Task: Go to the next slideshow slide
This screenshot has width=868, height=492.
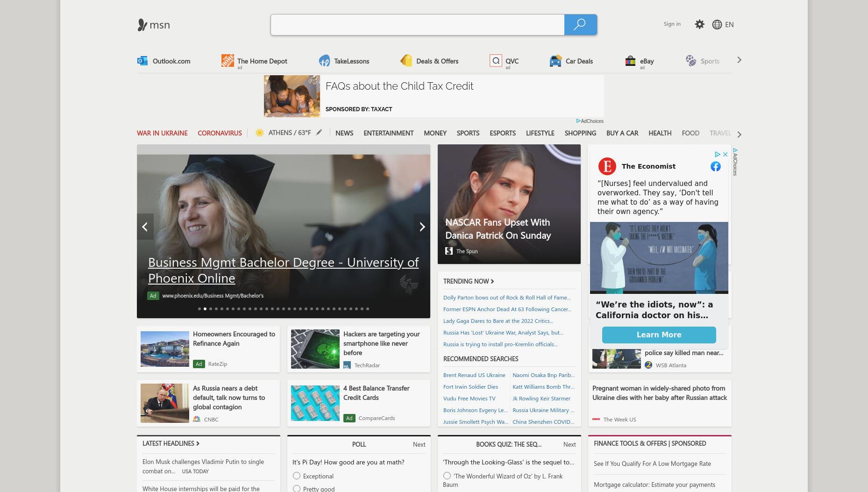Action: coord(422,227)
